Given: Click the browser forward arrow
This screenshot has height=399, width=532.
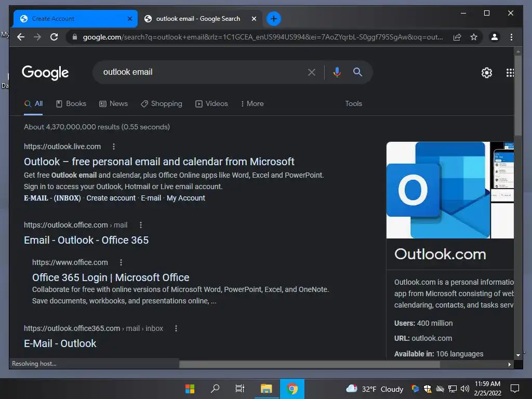Looking at the screenshot, I should point(37,37).
